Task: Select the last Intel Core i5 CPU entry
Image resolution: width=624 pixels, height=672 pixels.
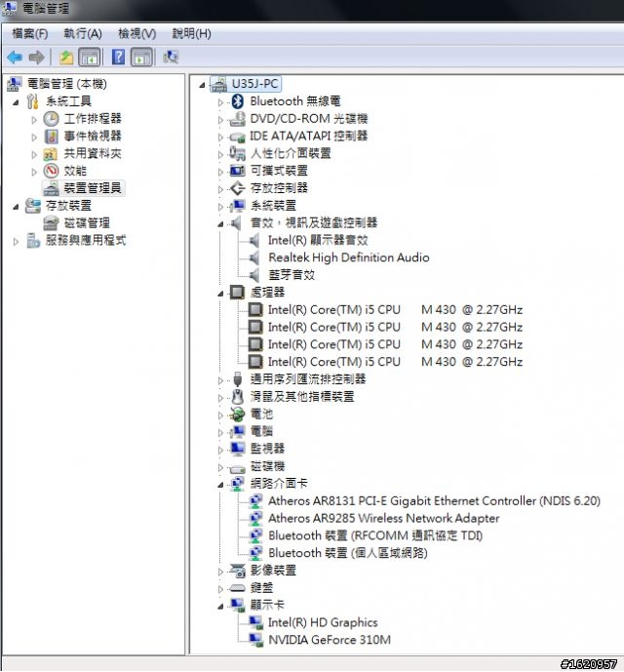Action: [395, 362]
